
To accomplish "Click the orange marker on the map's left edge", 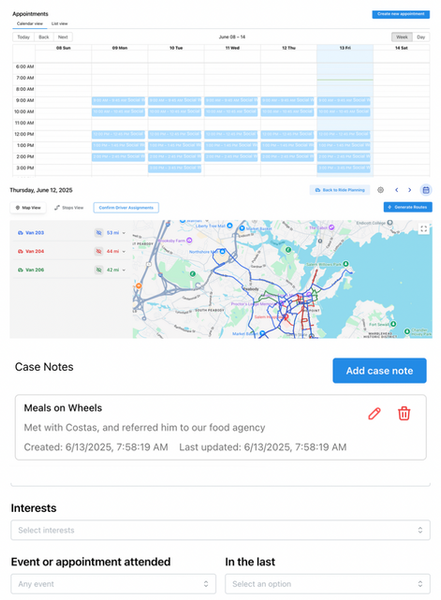I will tap(139, 285).
